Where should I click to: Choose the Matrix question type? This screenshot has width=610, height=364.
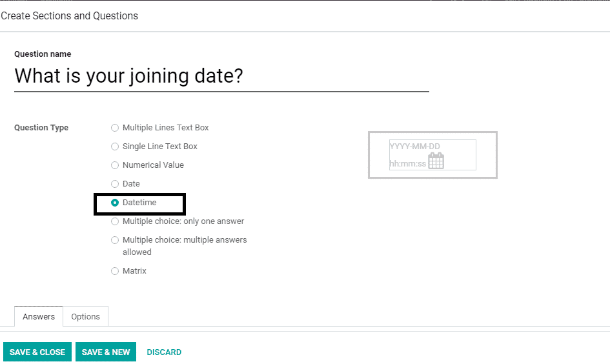click(115, 271)
